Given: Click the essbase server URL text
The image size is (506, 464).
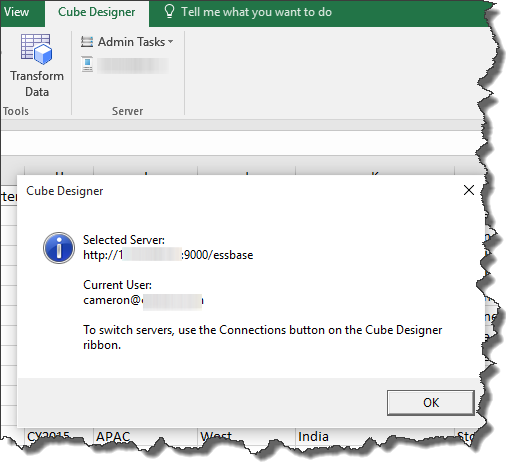Looking at the screenshot, I should (x=168, y=255).
